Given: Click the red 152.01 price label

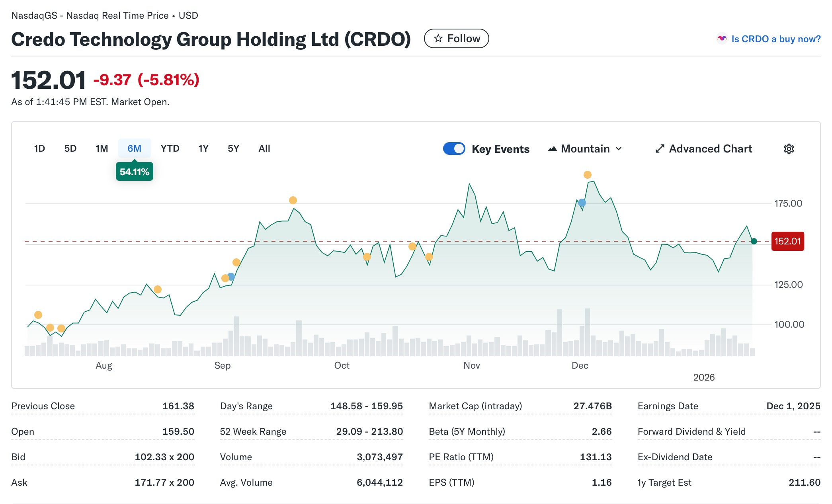Looking at the screenshot, I should [787, 241].
